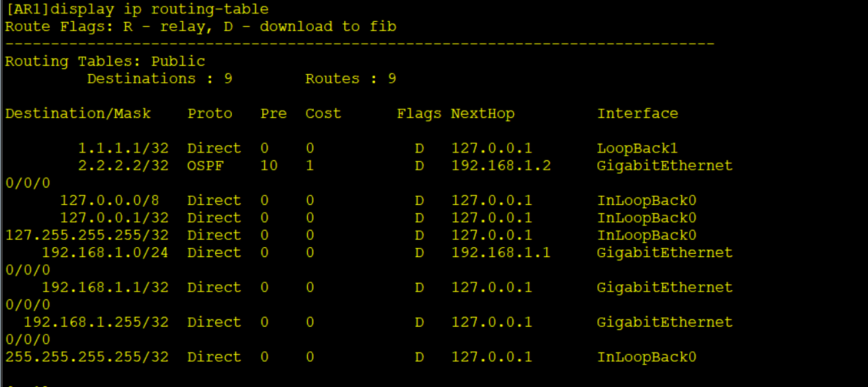This screenshot has width=868, height=387.
Task: Click GigabitEthernet in the 2.2.2.2/32 row
Action: click(665, 165)
